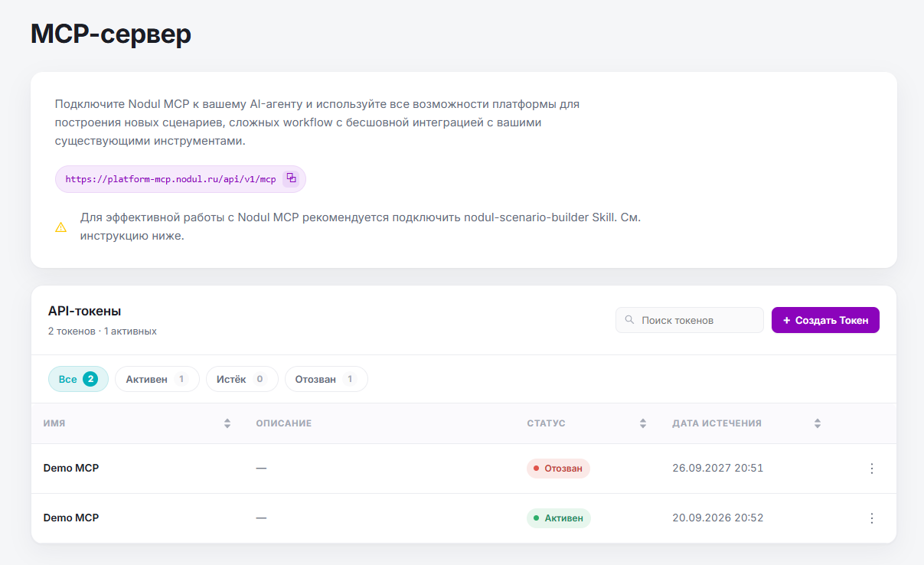The image size is (924, 565).
Task: Click the Создать Токен button
Action: [x=825, y=320]
